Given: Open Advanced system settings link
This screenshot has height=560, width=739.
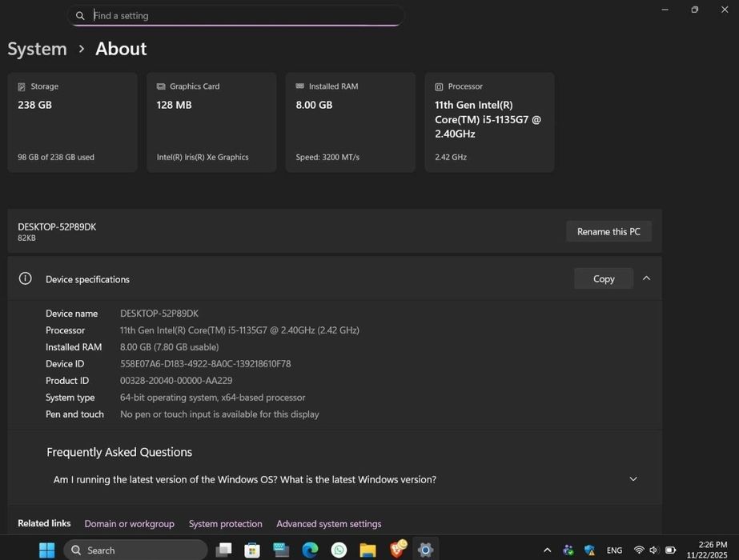Looking at the screenshot, I should 329,524.
